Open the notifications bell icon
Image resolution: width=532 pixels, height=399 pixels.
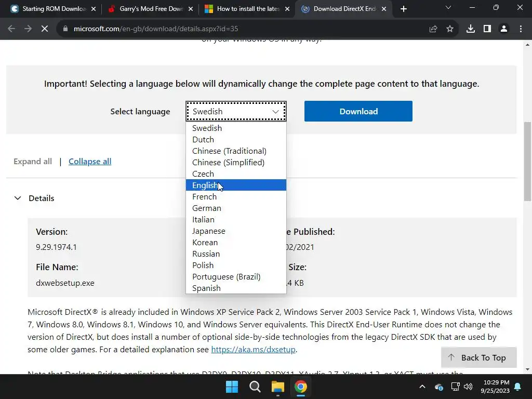click(x=518, y=387)
